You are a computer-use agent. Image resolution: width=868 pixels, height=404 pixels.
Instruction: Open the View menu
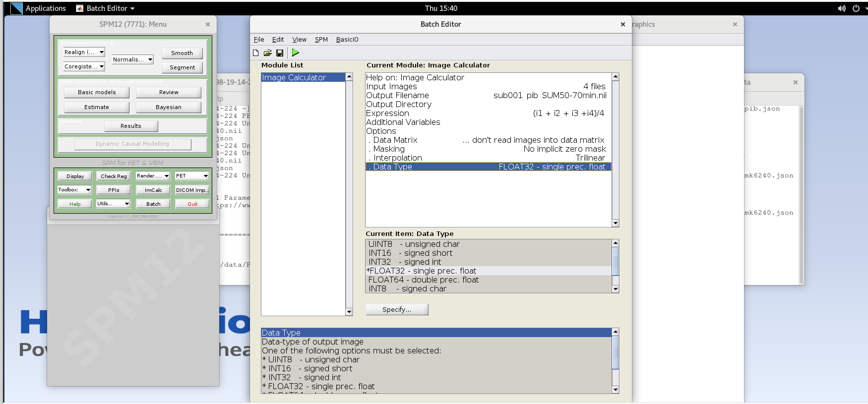coord(299,40)
